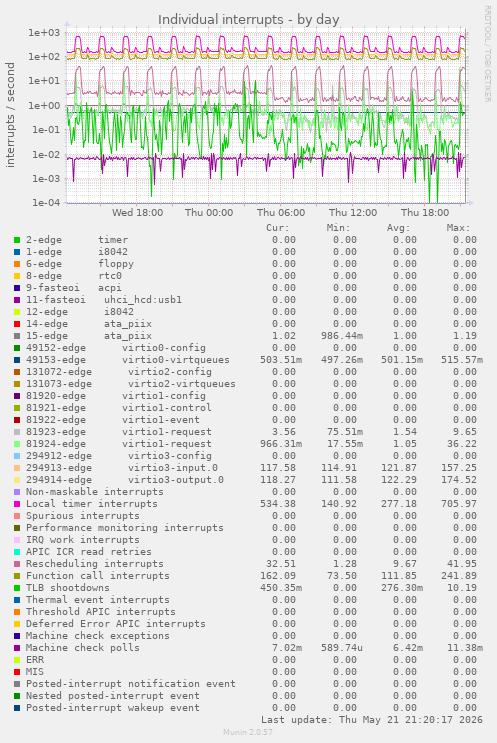Select the virtio3-output.0 legend label
Screen dimensions: 497x743
pyautogui.click(x=175, y=480)
